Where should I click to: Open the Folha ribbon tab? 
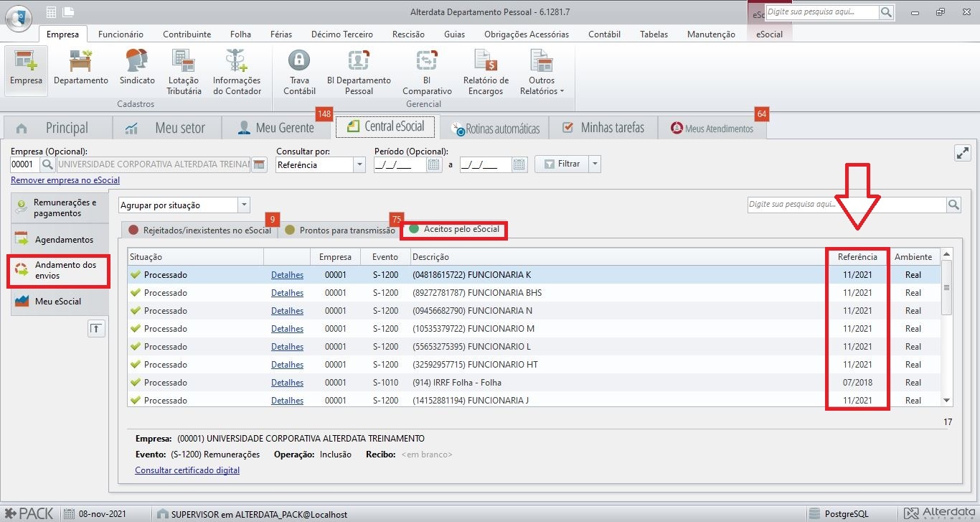coord(240,34)
